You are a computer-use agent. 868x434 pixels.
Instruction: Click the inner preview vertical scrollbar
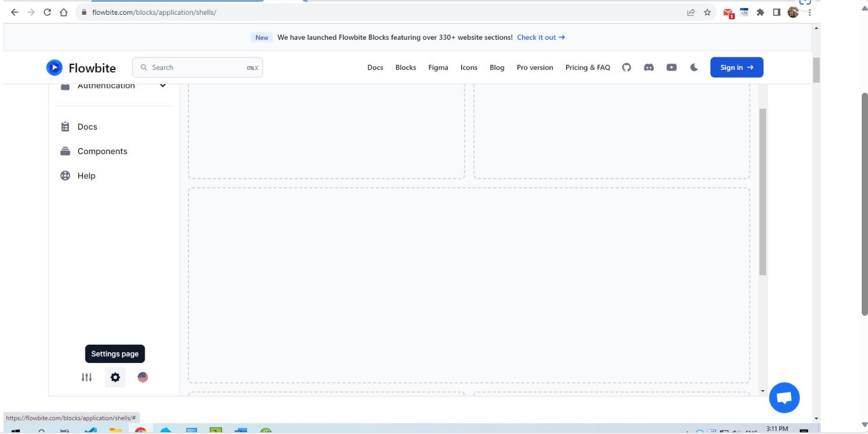(763, 191)
